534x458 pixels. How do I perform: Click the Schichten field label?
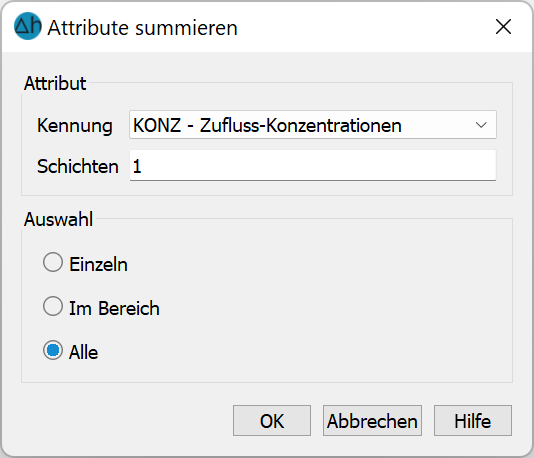(78, 167)
